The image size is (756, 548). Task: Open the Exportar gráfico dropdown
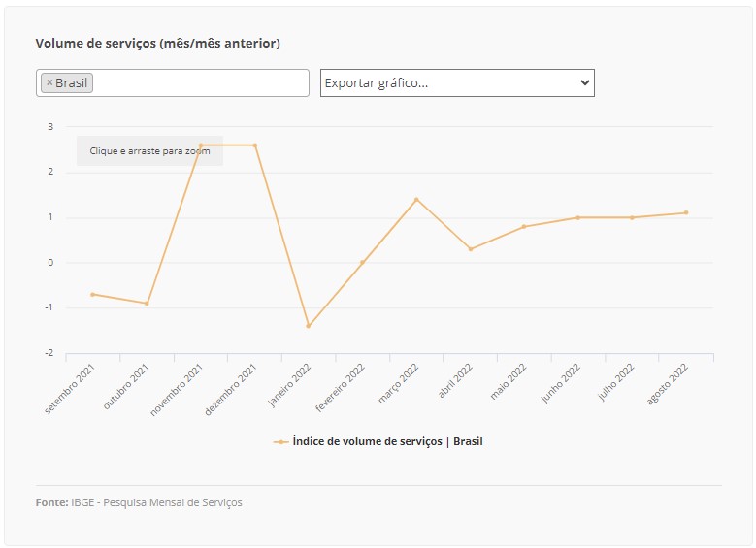(x=456, y=83)
